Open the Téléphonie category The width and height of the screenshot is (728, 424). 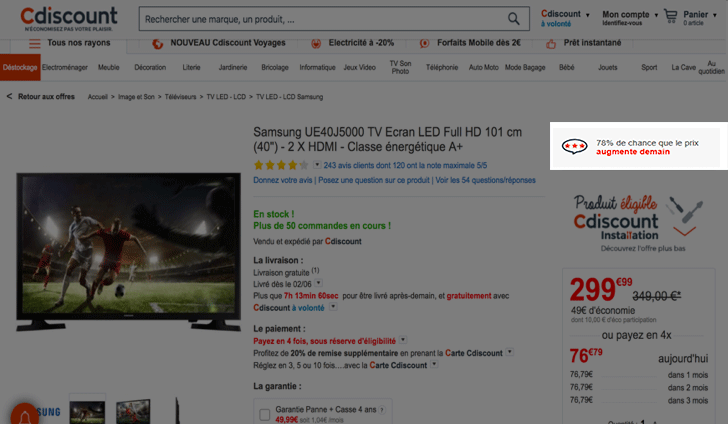(x=442, y=67)
